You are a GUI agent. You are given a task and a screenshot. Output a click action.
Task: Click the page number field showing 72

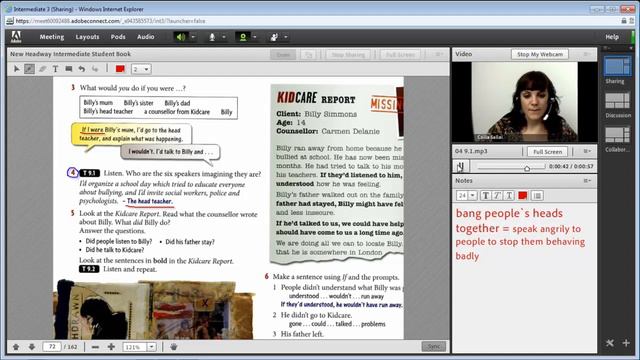pyautogui.click(x=52, y=347)
